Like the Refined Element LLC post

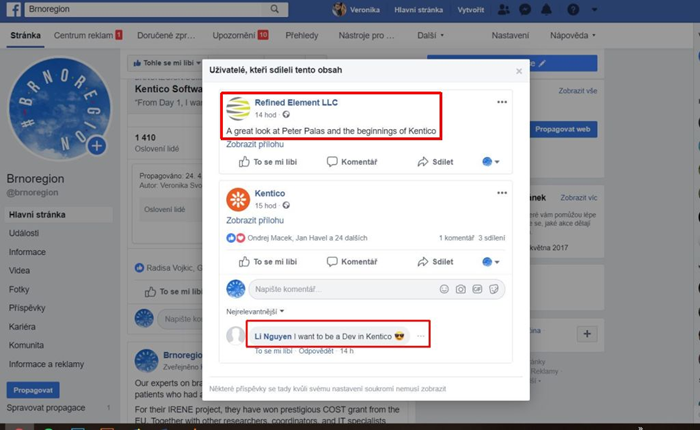pos(268,162)
